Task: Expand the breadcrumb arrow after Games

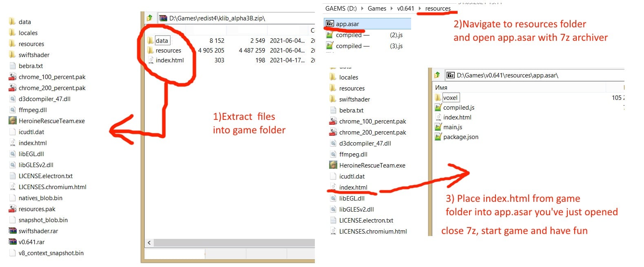Action: point(392,9)
